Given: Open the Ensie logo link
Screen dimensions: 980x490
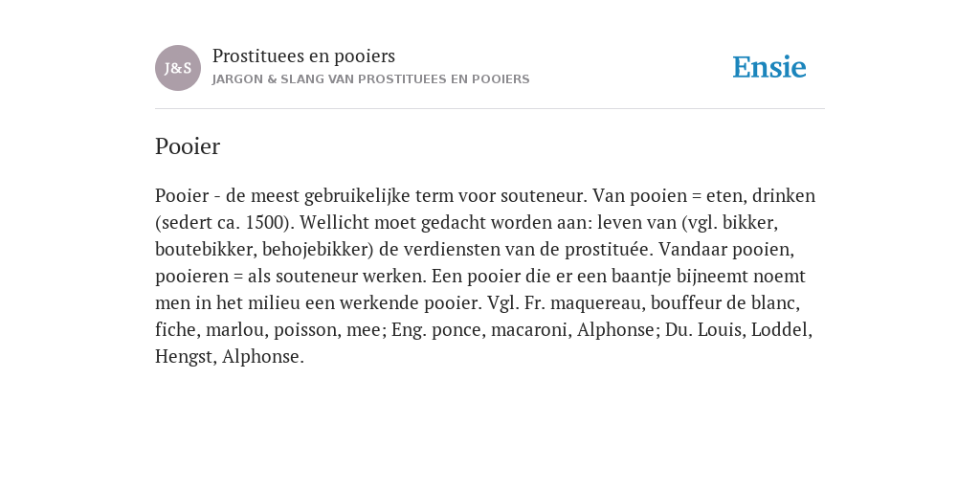Looking at the screenshot, I should [769, 68].
